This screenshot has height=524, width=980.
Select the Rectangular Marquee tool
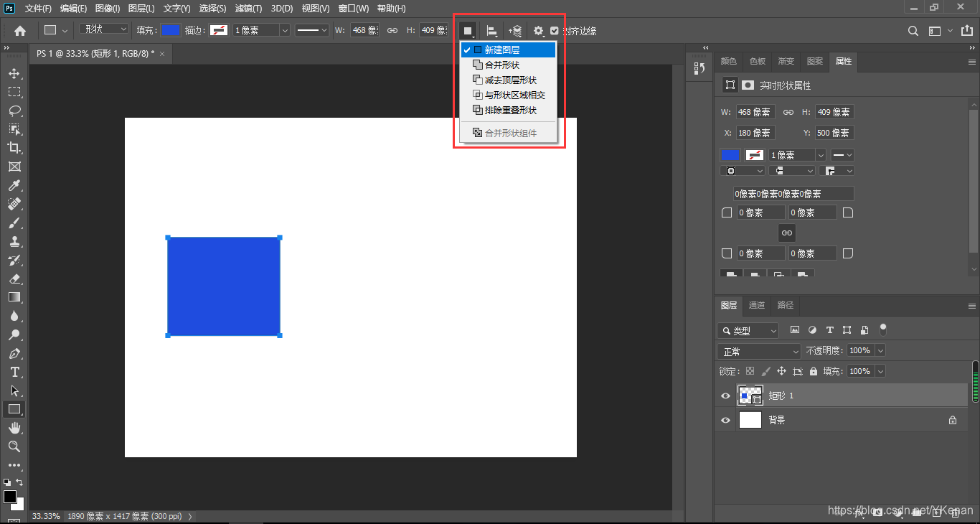[x=14, y=92]
